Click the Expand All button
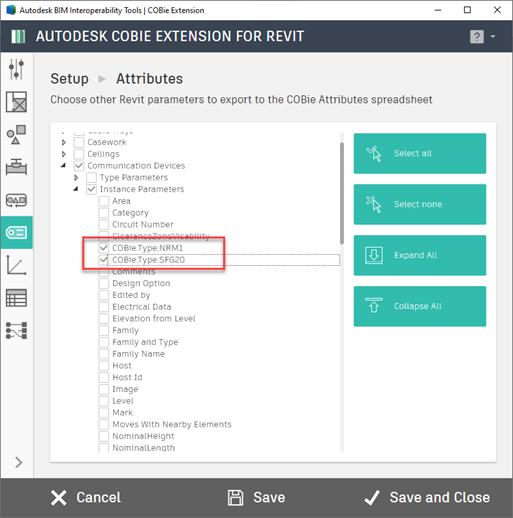The width and height of the screenshot is (513, 518). coord(420,255)
